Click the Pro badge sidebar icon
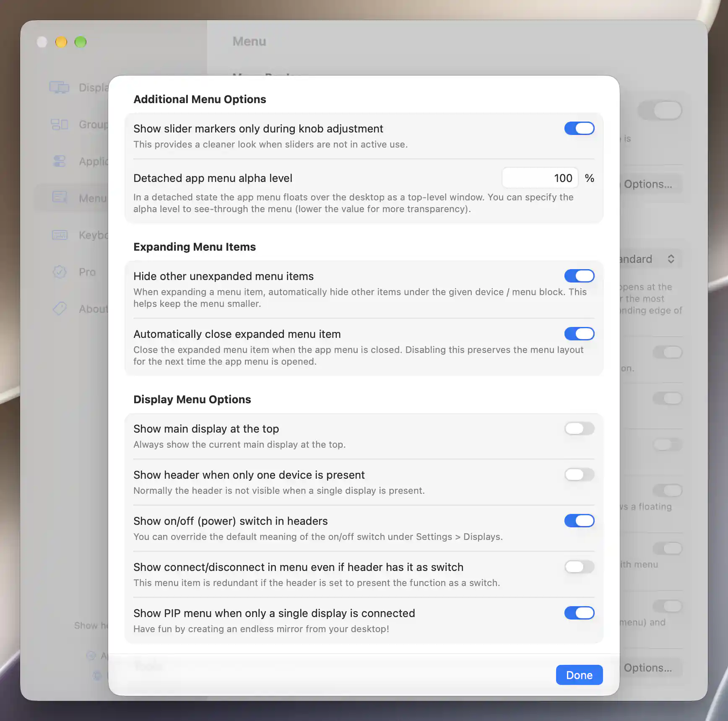This screenshot has height=721, width=728. (x=59, y=272)
